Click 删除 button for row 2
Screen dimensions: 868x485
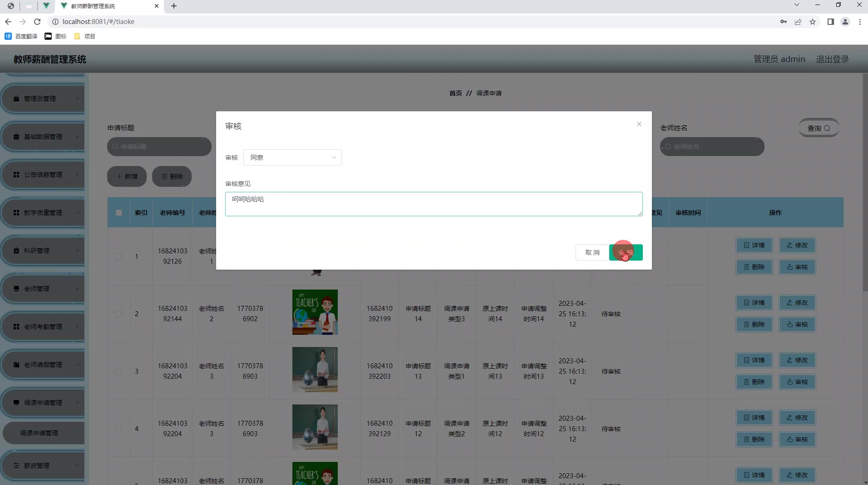click(754, 324)
